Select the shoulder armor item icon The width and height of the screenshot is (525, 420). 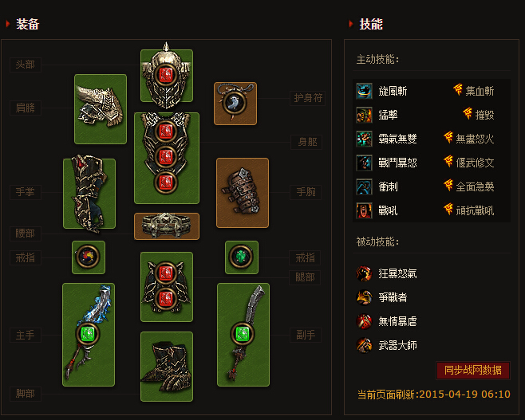tap(101, 109)
